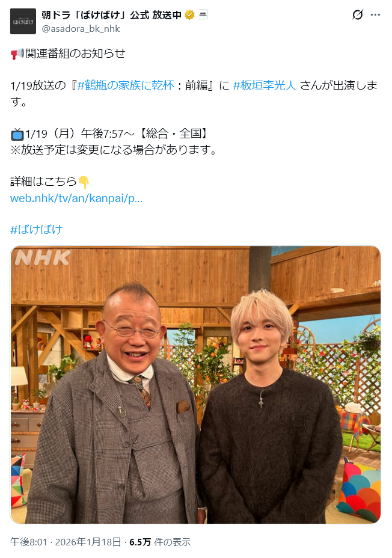Click the NHK watermark on the photo
Screen dimensions: 392x558
[x=43, y=258]
